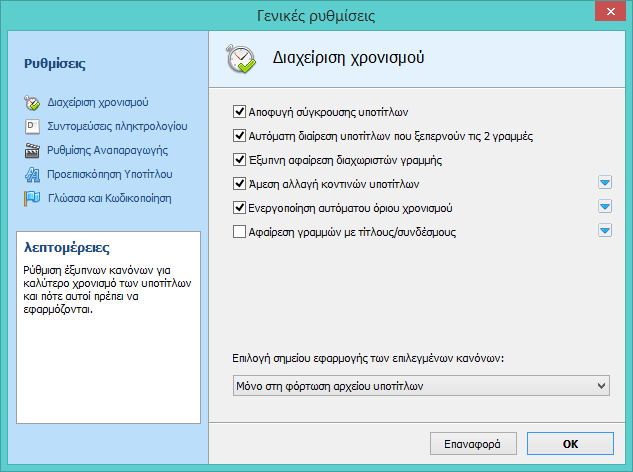This screenshot has height=472, width=633.
Task: Toggle automatic subtitle splitting over 2 lines
Action: click(239, 136)
